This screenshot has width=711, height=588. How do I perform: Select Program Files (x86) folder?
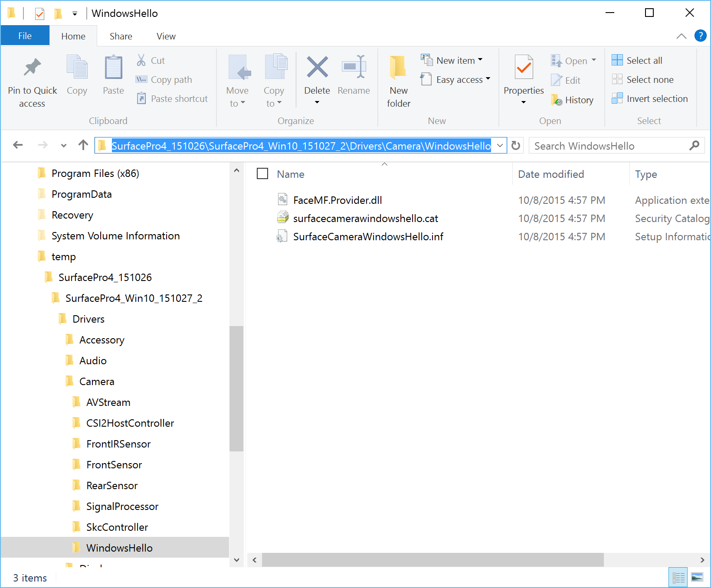[x=95, y=173]
